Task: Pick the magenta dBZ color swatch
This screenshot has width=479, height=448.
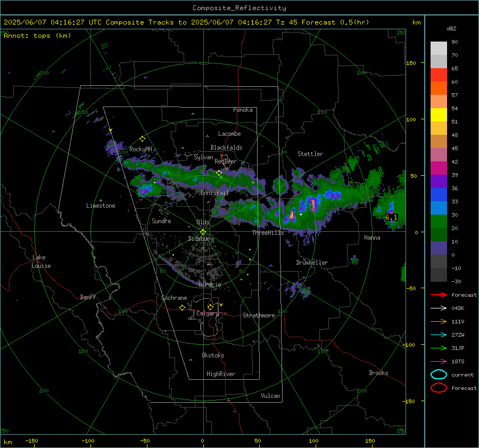Action: point(439,168)
